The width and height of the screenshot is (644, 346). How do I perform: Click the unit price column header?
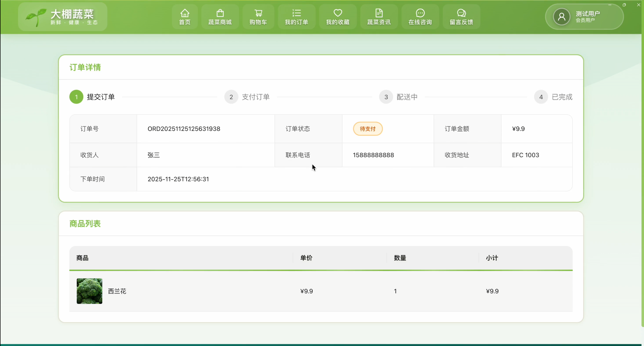click(306, 258)
